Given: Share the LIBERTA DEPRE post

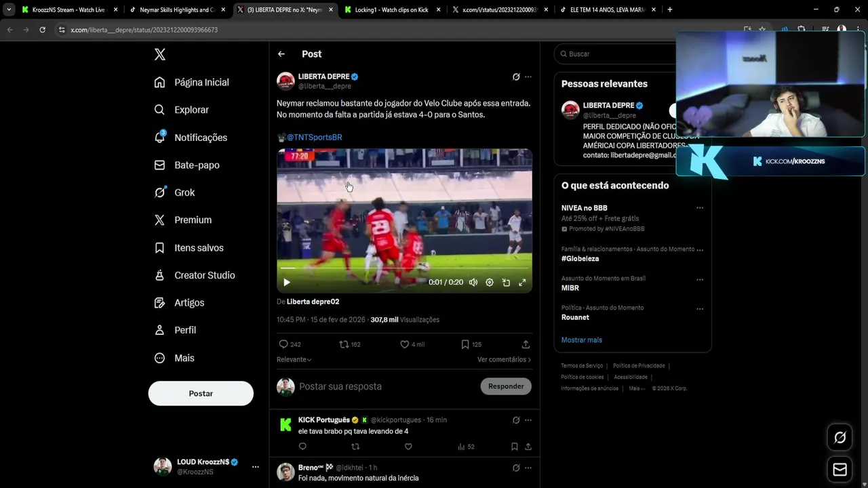Looking at the screenshot, I should point(526,344).
